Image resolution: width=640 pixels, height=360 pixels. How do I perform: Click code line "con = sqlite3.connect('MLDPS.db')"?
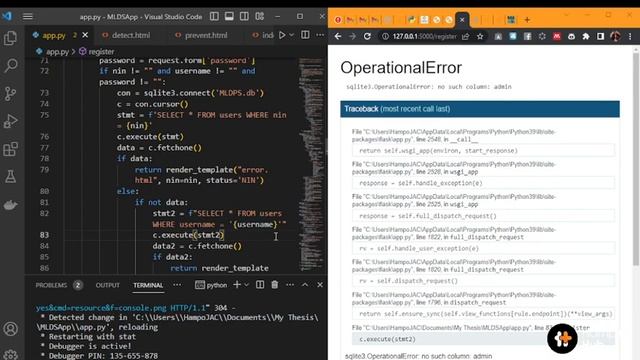[x=190, y=93]
